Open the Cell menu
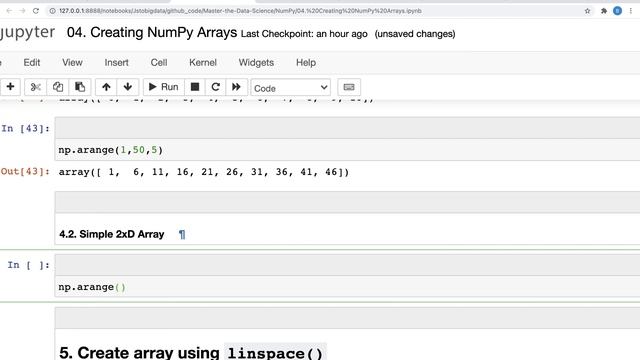This screenshot has width=640, height=360. 159,62
